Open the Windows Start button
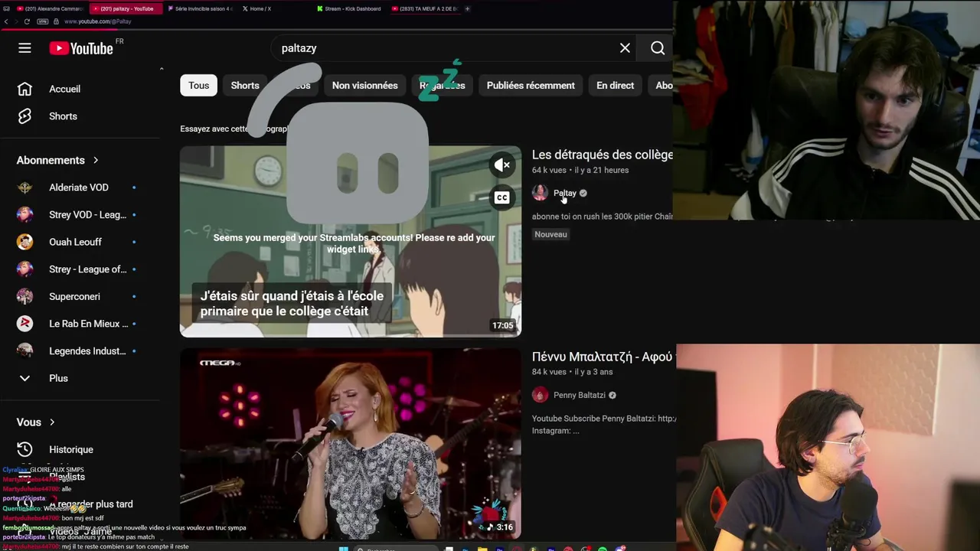The width and height of the screenshot is (980, 551). tap(344, 547)
